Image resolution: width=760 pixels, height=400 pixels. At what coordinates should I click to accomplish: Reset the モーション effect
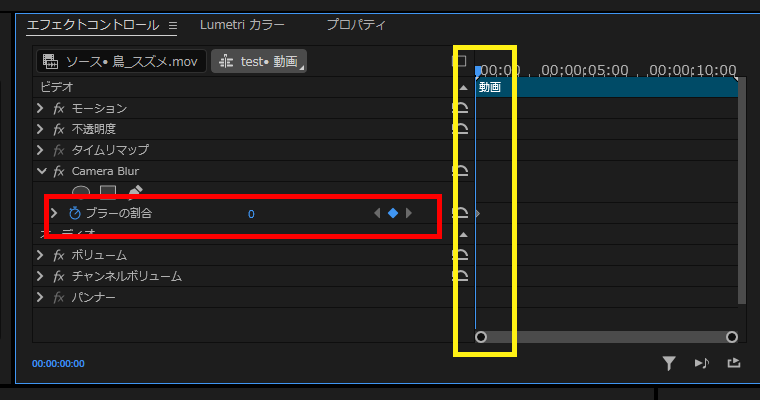coord(460,108)
